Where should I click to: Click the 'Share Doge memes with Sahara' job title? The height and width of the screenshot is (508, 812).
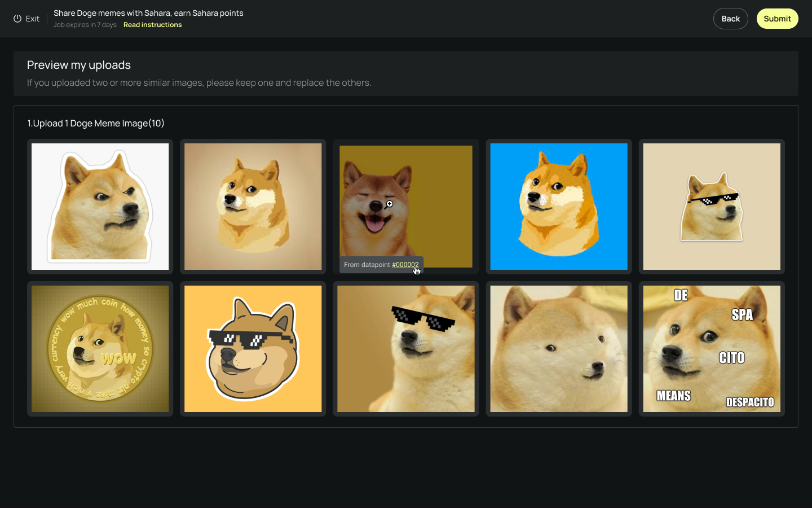148,13
